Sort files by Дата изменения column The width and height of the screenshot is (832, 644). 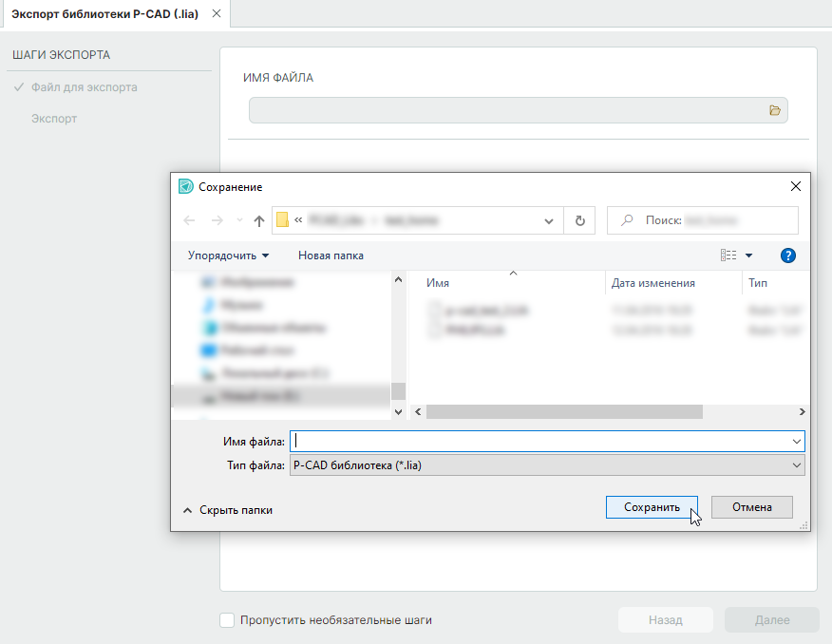point(653,283)
